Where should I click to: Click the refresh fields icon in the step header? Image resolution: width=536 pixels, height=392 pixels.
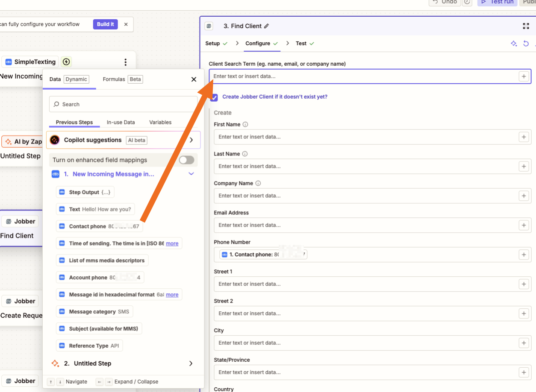pyautogui.click(x=526, y=44)
